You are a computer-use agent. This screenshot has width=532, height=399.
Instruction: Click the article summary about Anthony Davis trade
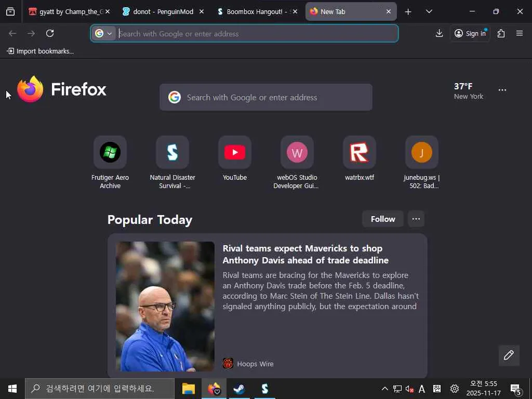coord(321,291)
